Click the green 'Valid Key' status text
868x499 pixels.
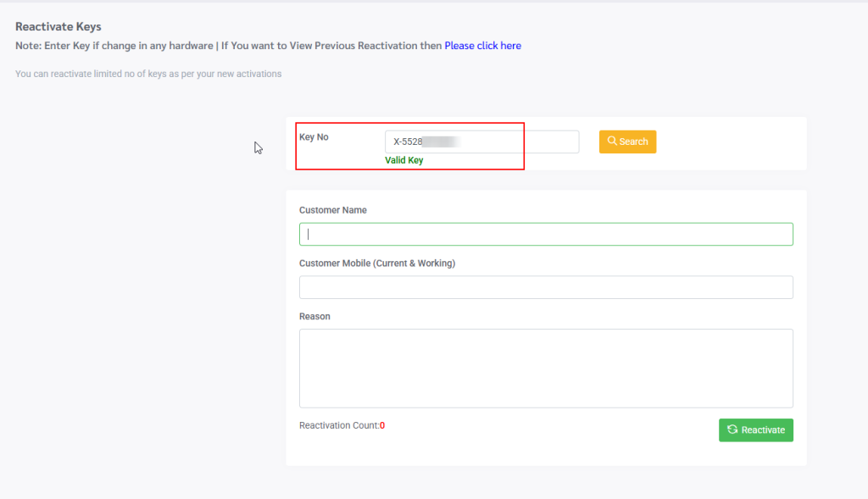(403, 160)
